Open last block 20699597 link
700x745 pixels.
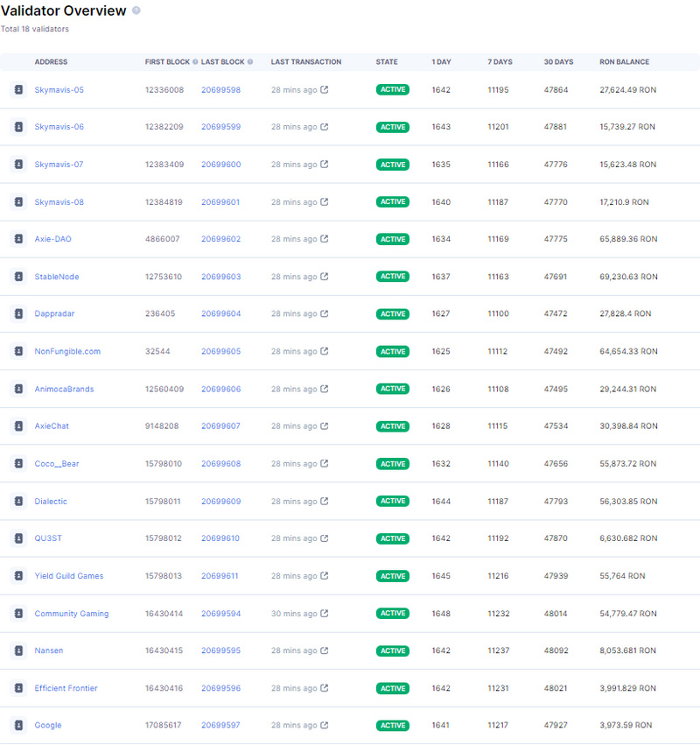[220, 725]
